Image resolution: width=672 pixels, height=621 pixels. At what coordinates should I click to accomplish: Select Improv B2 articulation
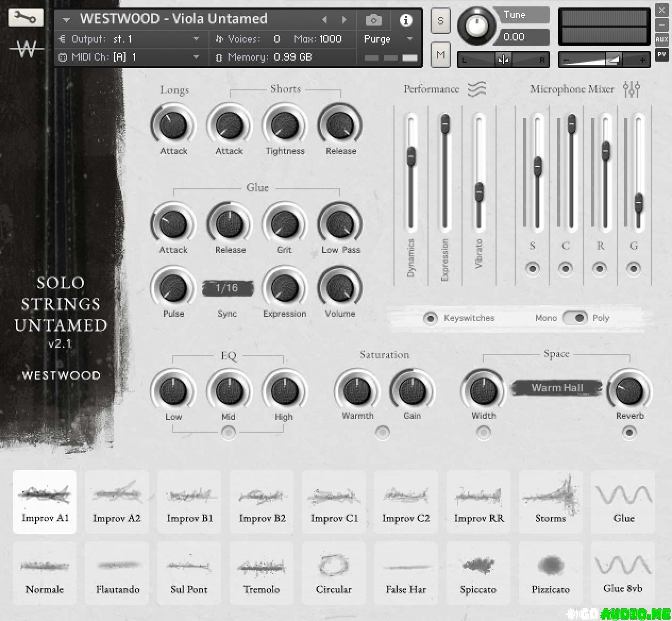pyautogui.click(x=262, y=501)
